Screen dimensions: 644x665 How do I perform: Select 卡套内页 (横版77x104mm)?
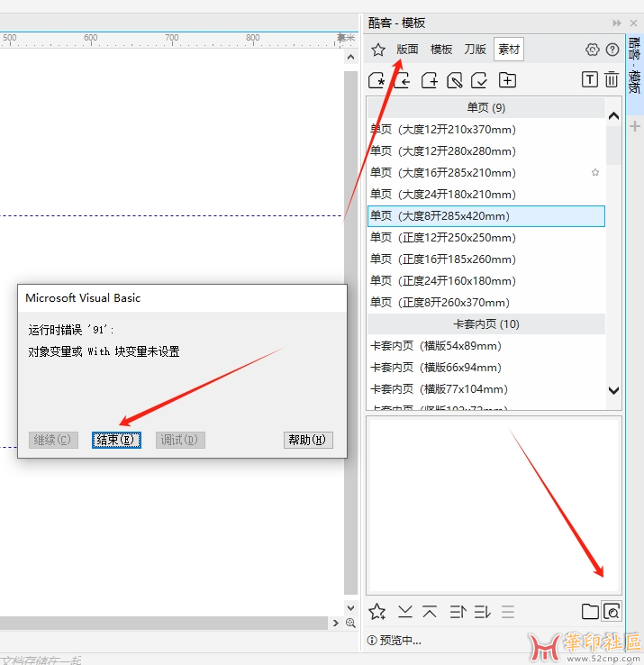[x=485, y=389]
